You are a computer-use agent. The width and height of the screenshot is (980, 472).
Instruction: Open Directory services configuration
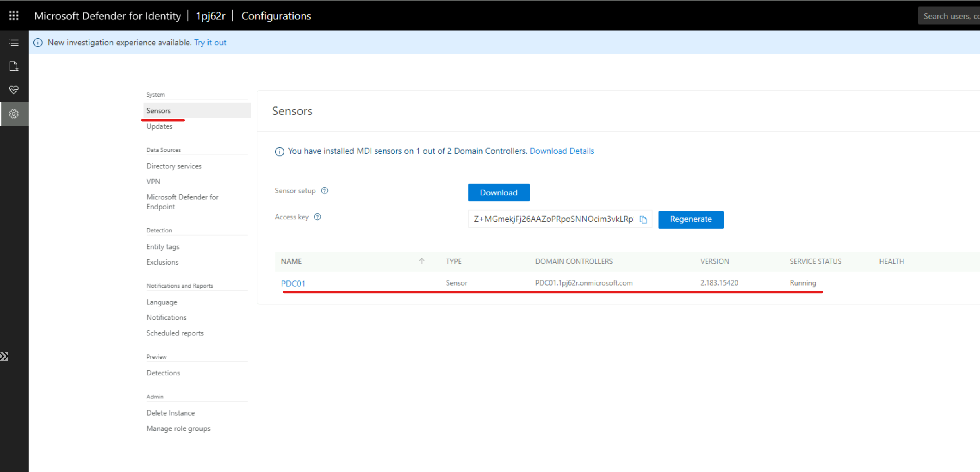[x=174, y=166]
